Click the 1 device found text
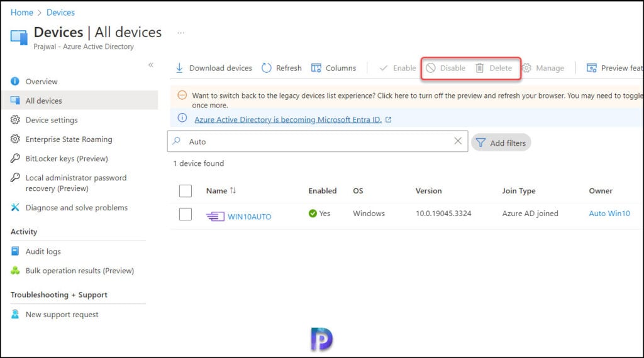The width and height of the screenshot is (644, 358). [x=199, y=163]
